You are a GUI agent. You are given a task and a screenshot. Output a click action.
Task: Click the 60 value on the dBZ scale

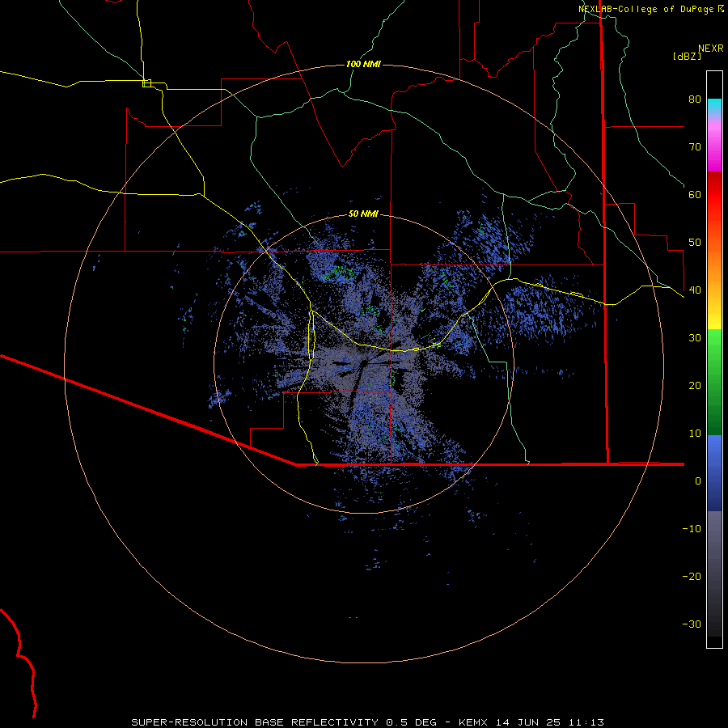pos(695,194)
